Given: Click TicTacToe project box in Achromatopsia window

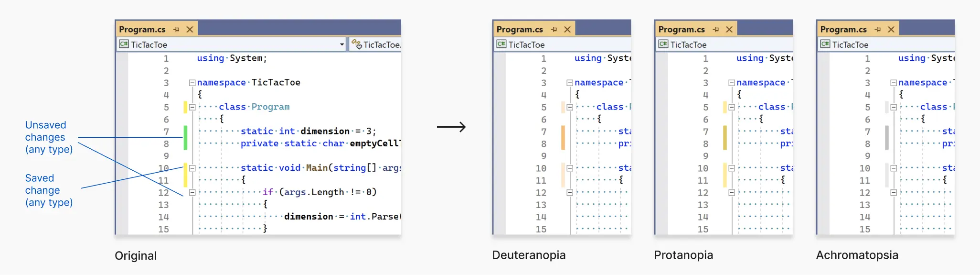Looking at the screenshot, I should pos(886,44).
